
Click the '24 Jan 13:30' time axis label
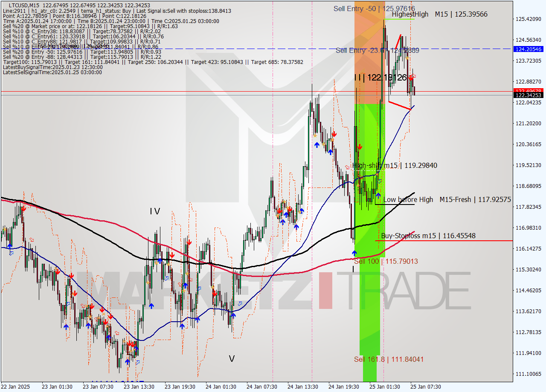tap(302, 387)
